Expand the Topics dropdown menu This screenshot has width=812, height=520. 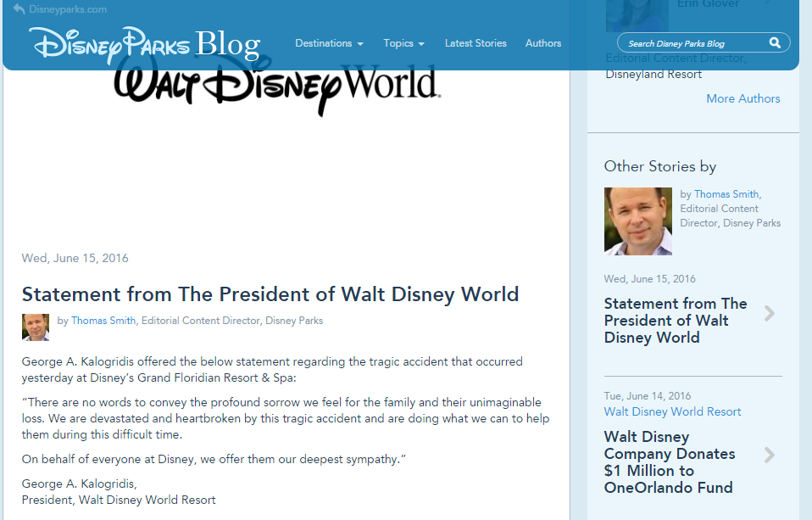[x=403, y=43]
